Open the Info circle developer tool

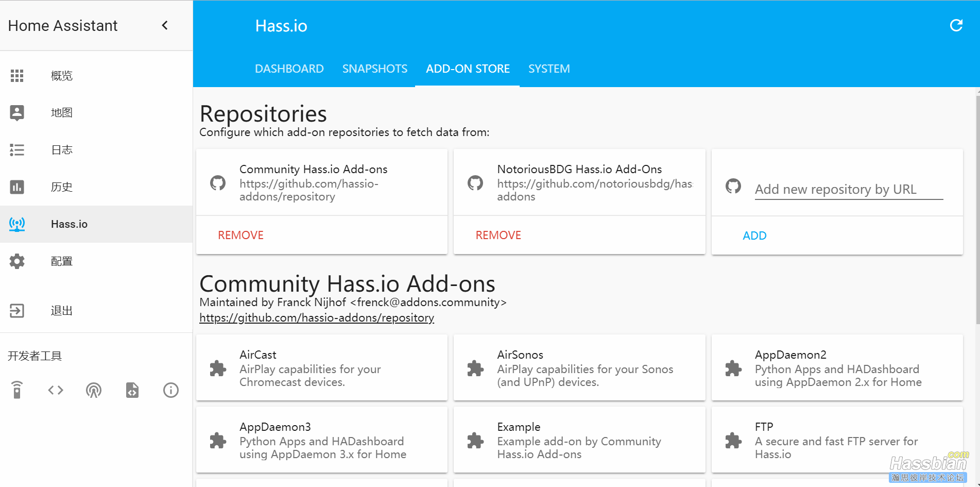coord(171,390)
